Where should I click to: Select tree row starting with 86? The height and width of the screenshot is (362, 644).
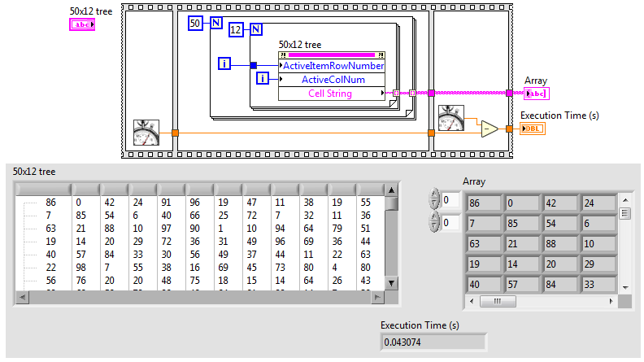tap(200, 203)
